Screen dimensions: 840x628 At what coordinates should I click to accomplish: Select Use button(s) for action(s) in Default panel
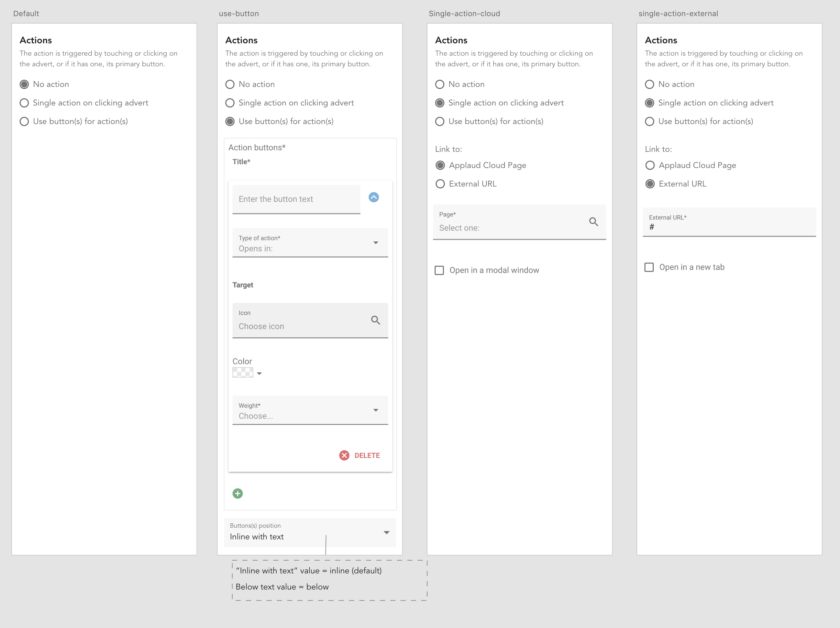[24, 122]
